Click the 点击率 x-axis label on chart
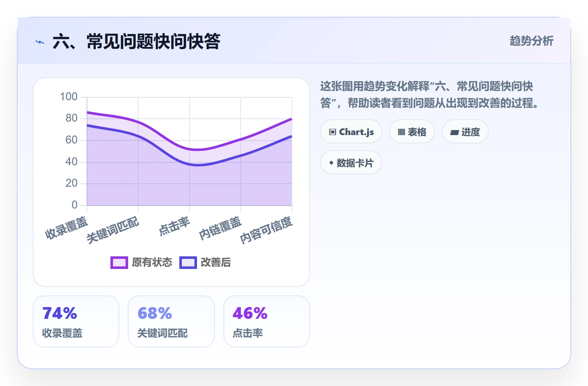This screenshot has height=386, width=588. pos(174,226)
